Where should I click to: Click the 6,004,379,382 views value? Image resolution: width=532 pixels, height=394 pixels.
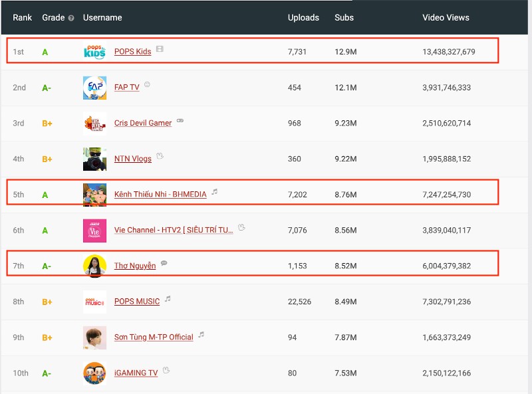pos(446,266)
